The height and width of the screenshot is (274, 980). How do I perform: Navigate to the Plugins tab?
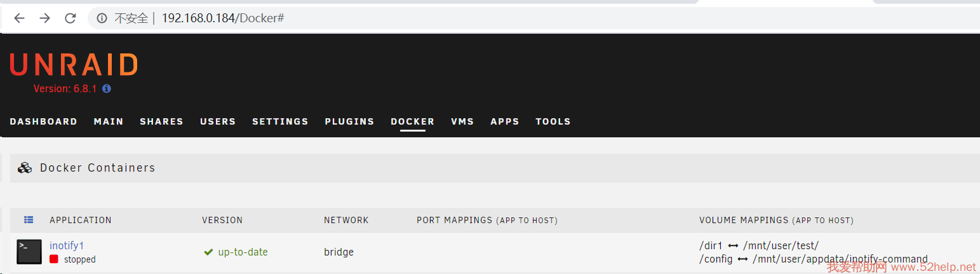tap(349, 121)
